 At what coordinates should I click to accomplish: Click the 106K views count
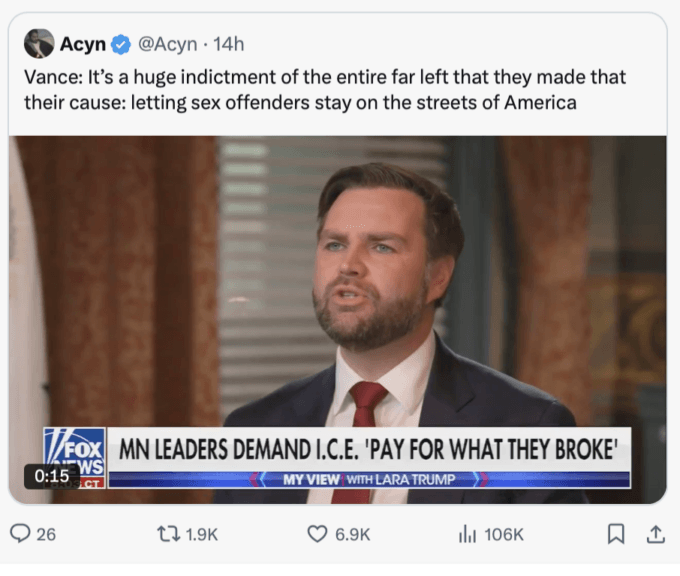pyautogui.click(x=504, y=535)
